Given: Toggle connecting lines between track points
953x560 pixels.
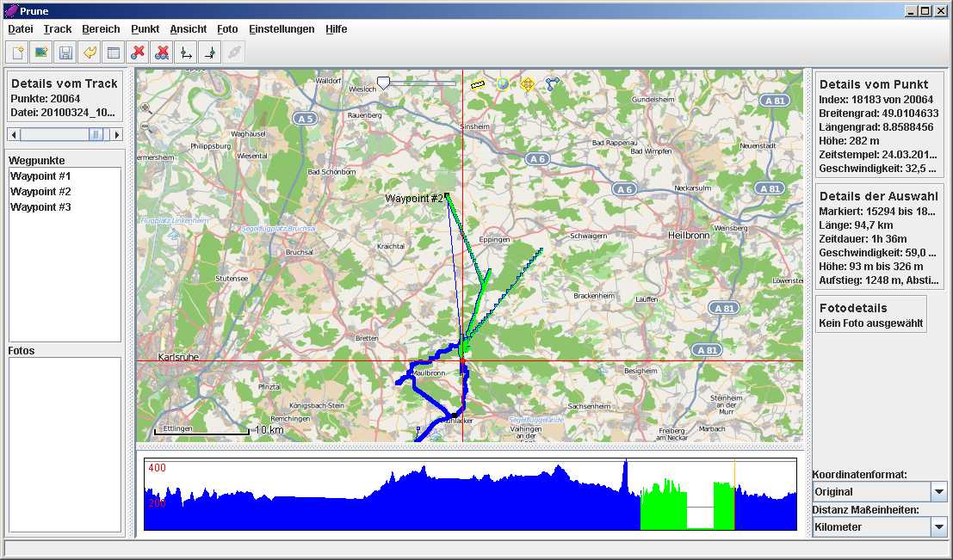Looking at the screenshot, I should 552,84.
